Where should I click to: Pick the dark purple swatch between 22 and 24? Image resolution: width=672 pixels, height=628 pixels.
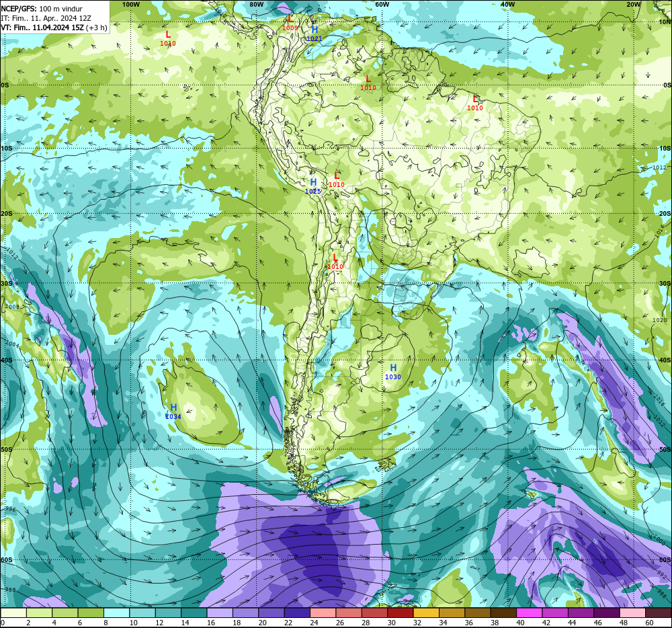[297, 613]
